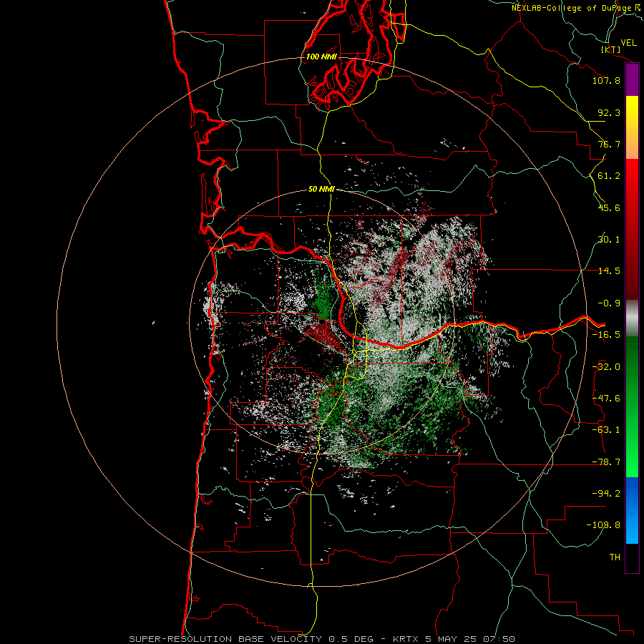Click the blue segment of velocity color bar
This screenshot has height=644, width=644.
coord(632,510)
